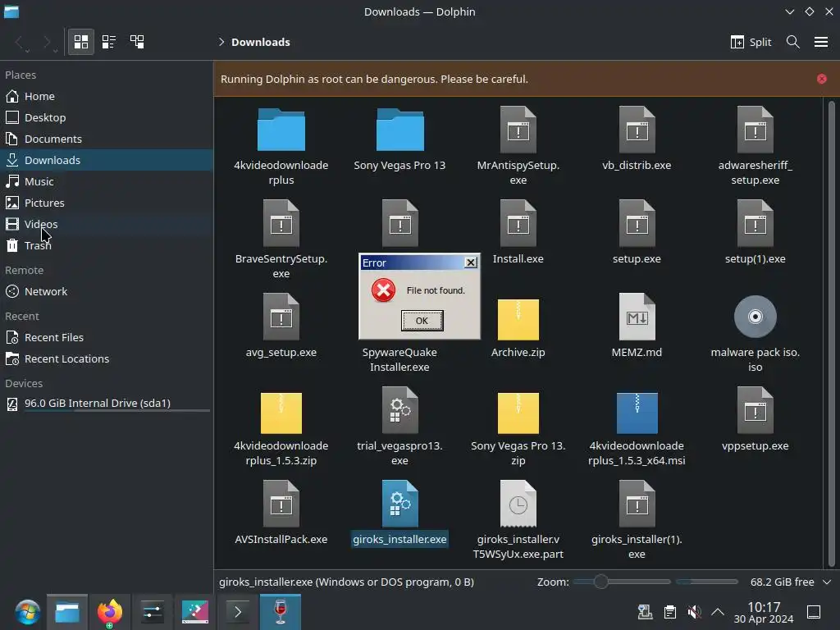Dismiss the root warning banner
The width and height of the screenshot is (840, 630).
[821, 79]
